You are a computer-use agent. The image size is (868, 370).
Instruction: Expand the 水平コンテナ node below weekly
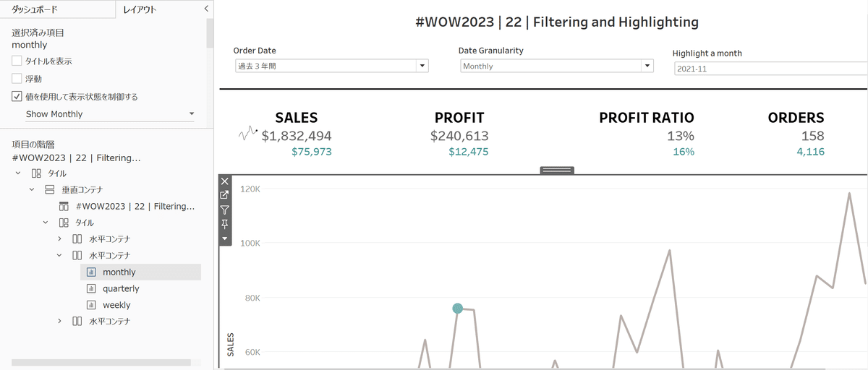tap(59, 321)
